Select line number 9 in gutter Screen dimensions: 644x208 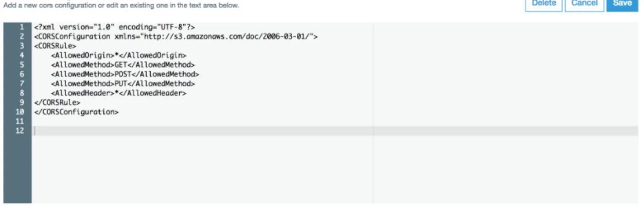(x=22, y=102)
